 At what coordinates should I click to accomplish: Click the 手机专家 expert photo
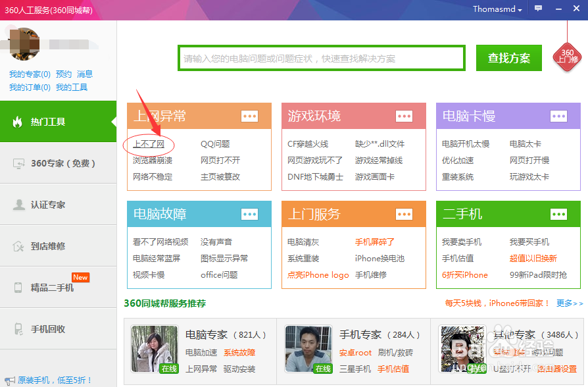[x=308, y=349]
